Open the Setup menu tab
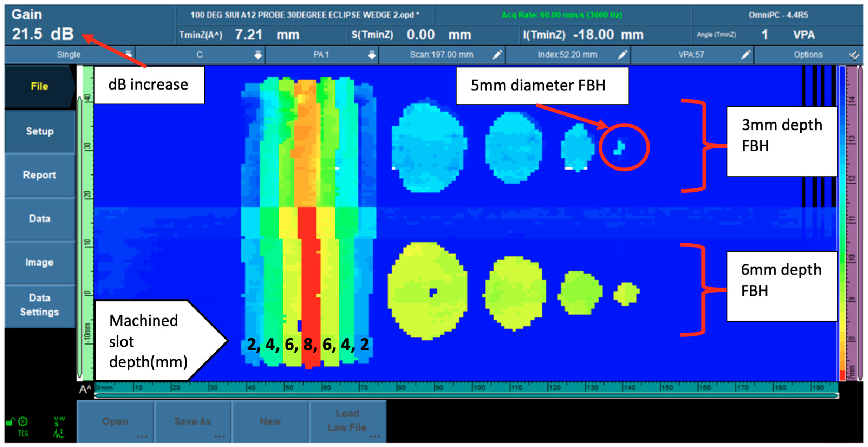 pyautogui.click(x=40, y=131)
